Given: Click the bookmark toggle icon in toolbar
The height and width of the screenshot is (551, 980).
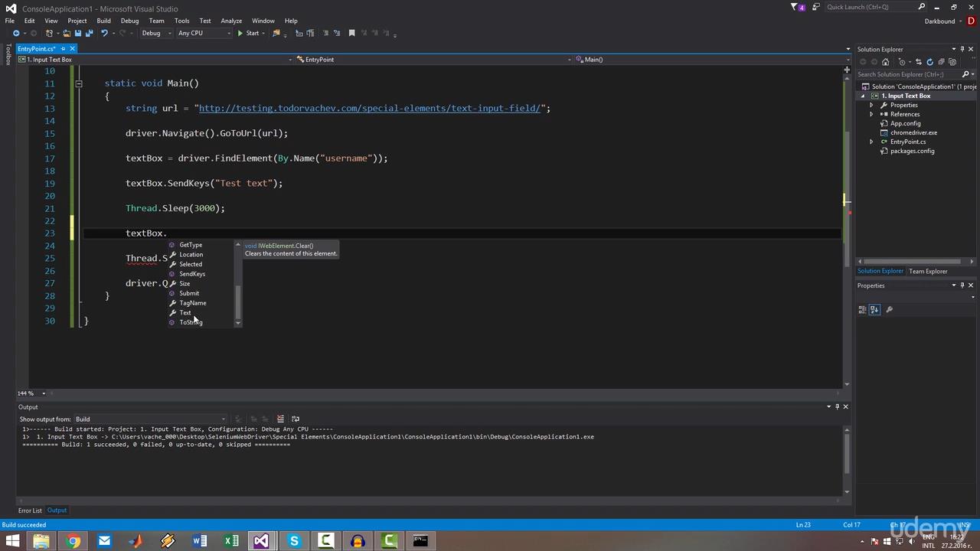Looking at the screenshot, I should (352, 33).
